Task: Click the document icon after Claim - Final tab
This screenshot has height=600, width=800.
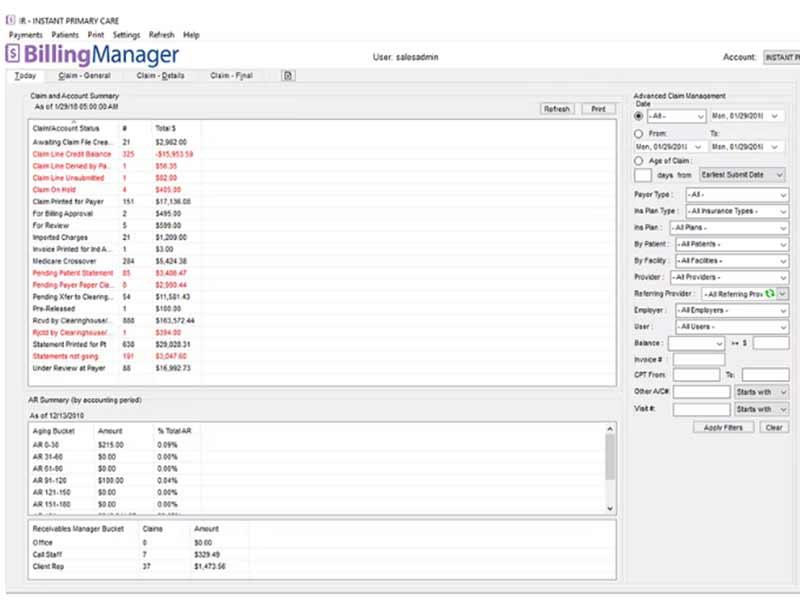Action: point(288,76)
